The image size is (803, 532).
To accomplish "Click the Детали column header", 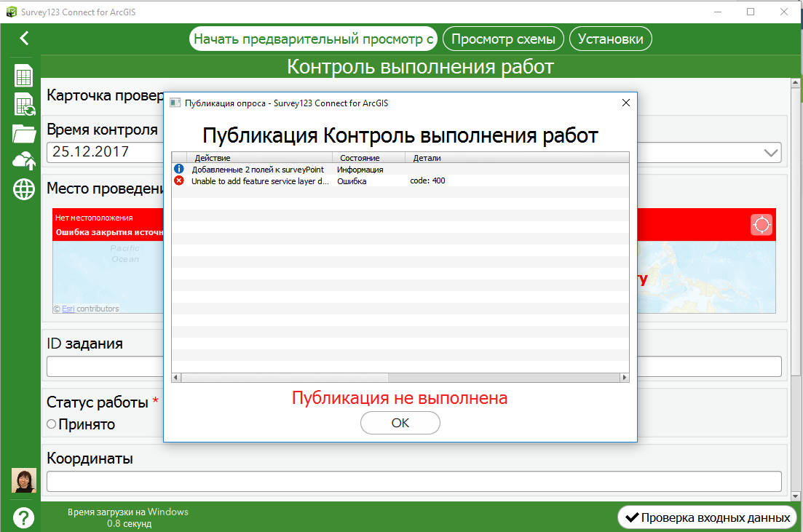I will [x=517, y=158].
